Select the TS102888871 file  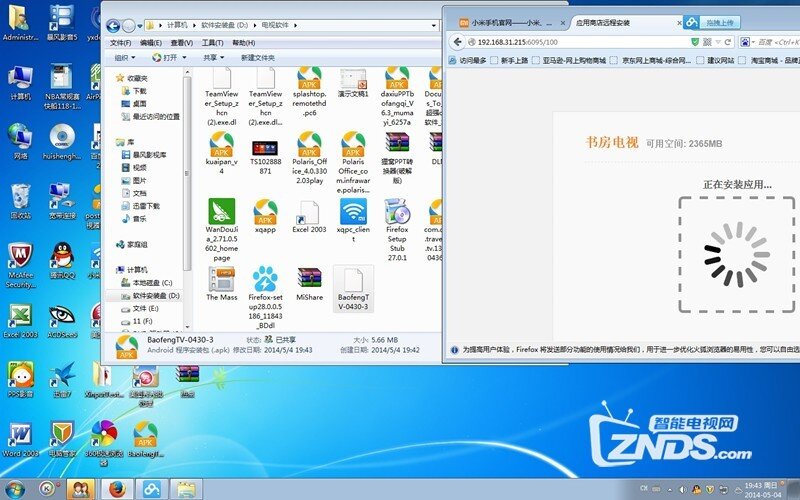pyautogui.click(x=265, y=157)
